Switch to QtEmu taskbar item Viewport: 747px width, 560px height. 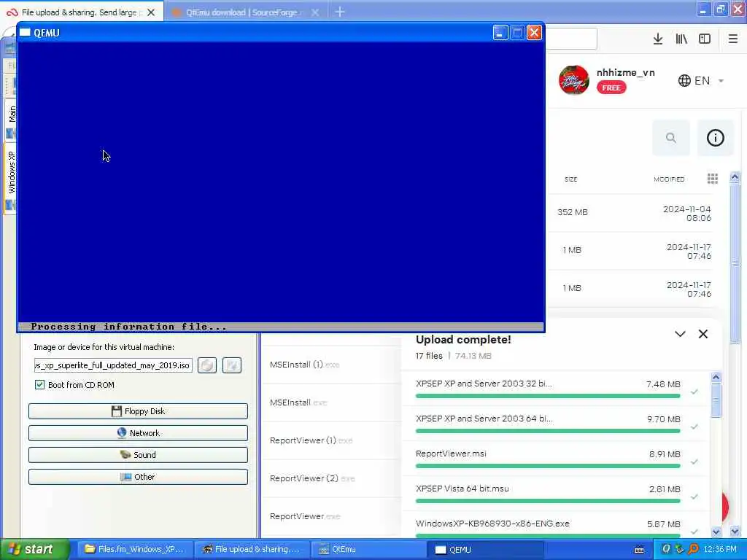coord(368,550)
